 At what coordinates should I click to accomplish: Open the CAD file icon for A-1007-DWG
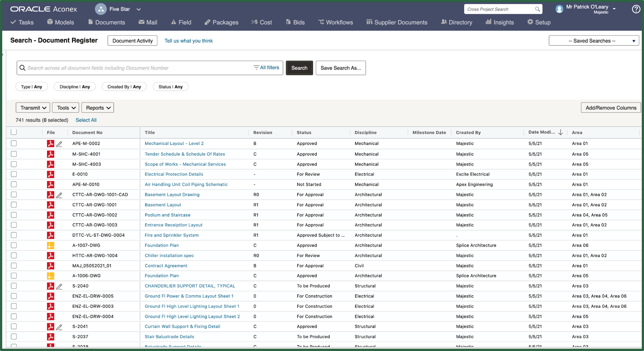(x=51, y=245)
